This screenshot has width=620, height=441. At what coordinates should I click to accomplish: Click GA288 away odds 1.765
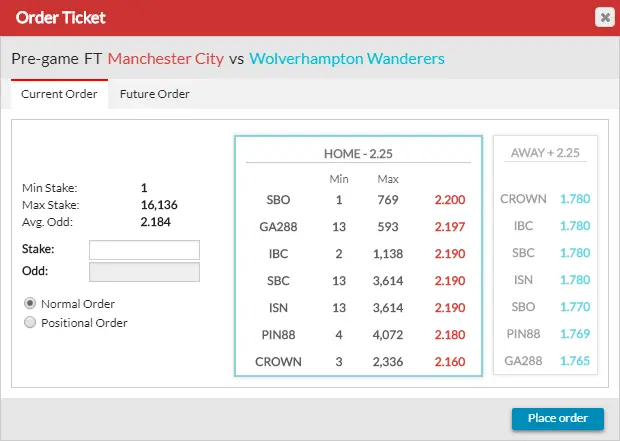coord(575,361)
